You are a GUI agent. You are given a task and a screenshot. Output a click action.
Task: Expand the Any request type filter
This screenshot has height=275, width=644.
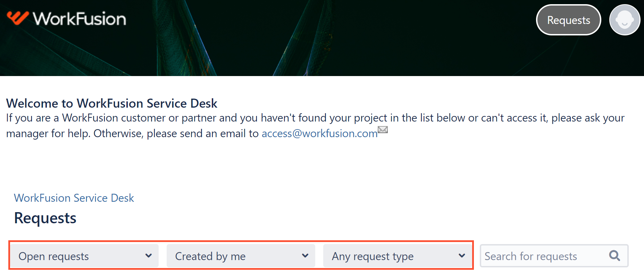coord(398,256)
